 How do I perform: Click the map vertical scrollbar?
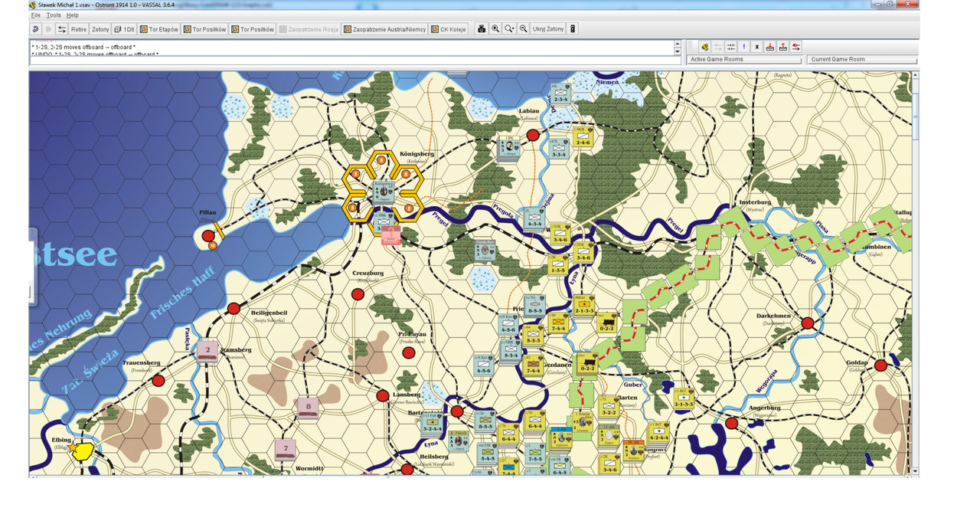click(x=916, y=272)
